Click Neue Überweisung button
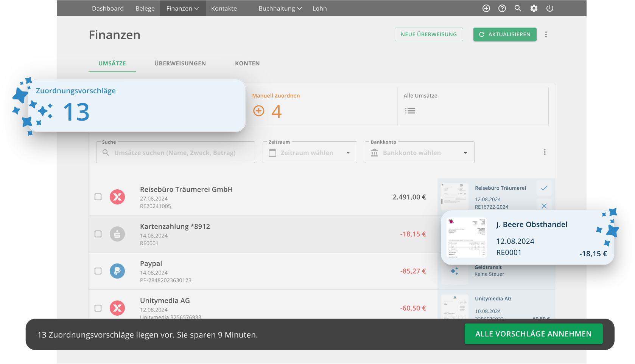This screenshot has height=364, width=635. [x=429, y=34]
